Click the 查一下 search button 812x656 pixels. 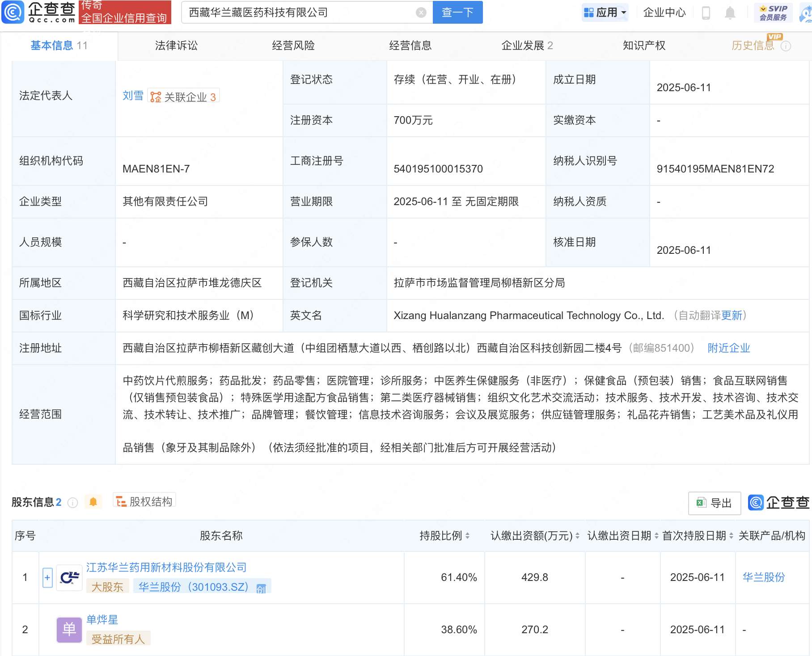tap(457, 12)
